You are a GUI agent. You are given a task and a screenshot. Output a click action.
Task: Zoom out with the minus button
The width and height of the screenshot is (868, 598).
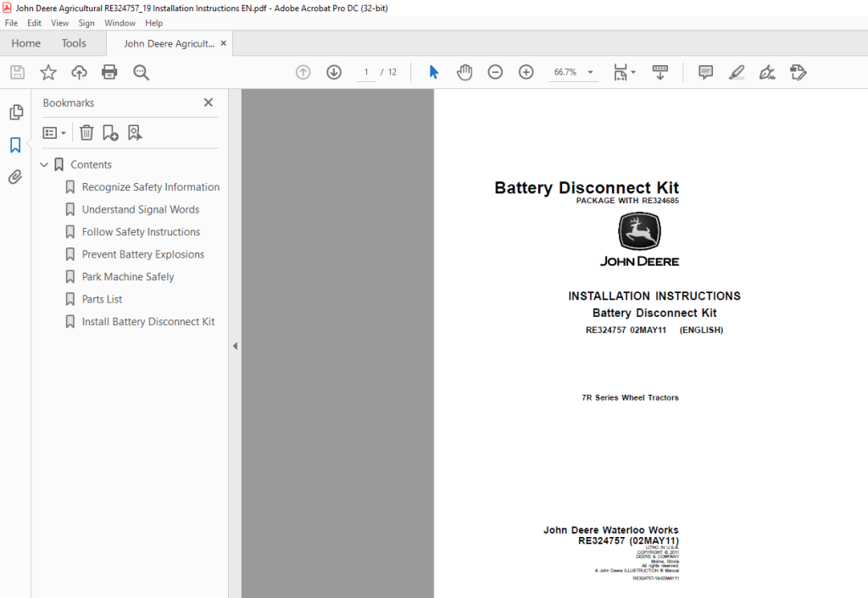[495, 73]
